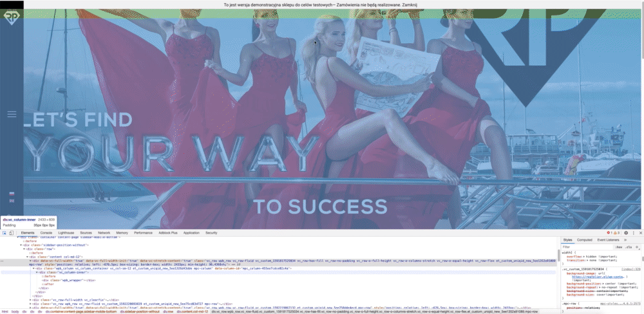Select html in the breadcrumb bar
Image resolution: width=644 pixels, height=314 pixels.
click(5, 311)
